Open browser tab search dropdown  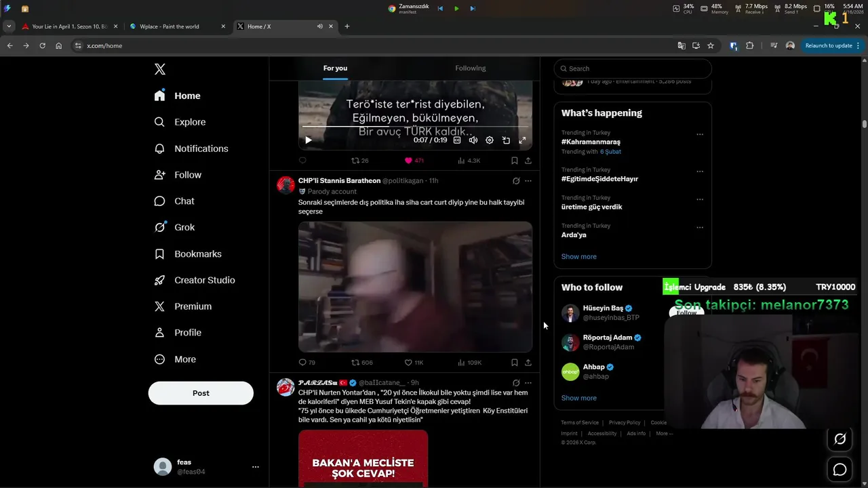tap(9, 26)
